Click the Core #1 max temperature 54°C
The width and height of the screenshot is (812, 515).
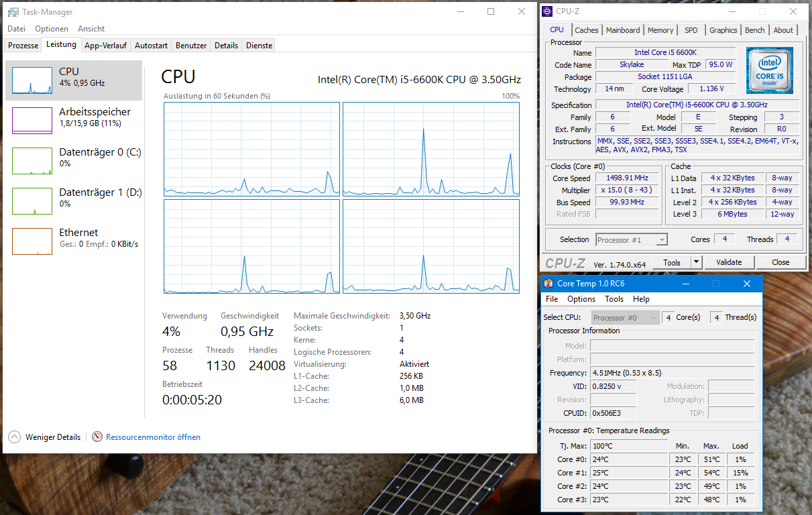711,473
